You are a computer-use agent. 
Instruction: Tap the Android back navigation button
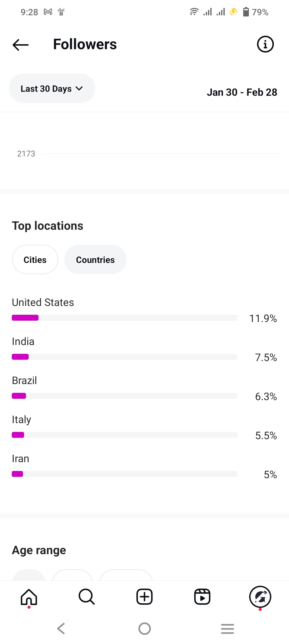tap(61, 628)
